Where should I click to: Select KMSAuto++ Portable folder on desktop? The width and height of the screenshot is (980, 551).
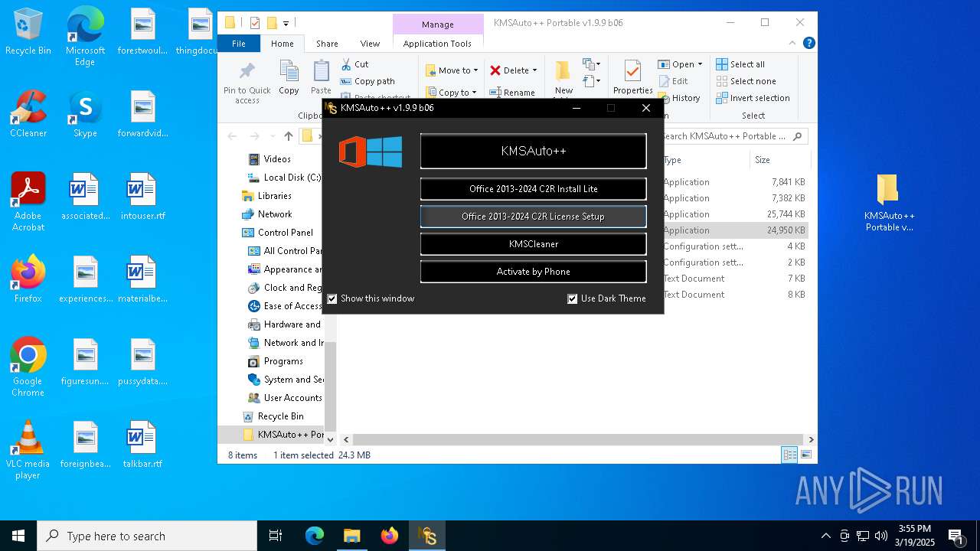(889, 203)
